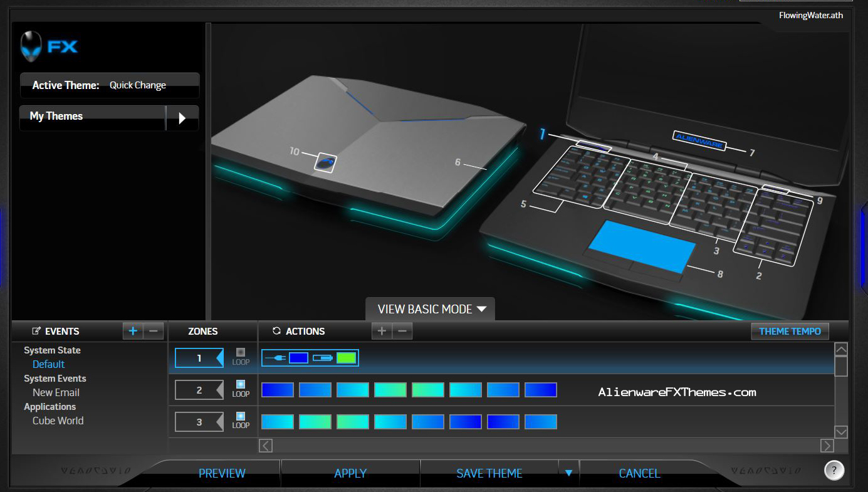The width and height of the screenshot is (868, 492).
Task: Click the Apply button
Action: pos(350,473)
